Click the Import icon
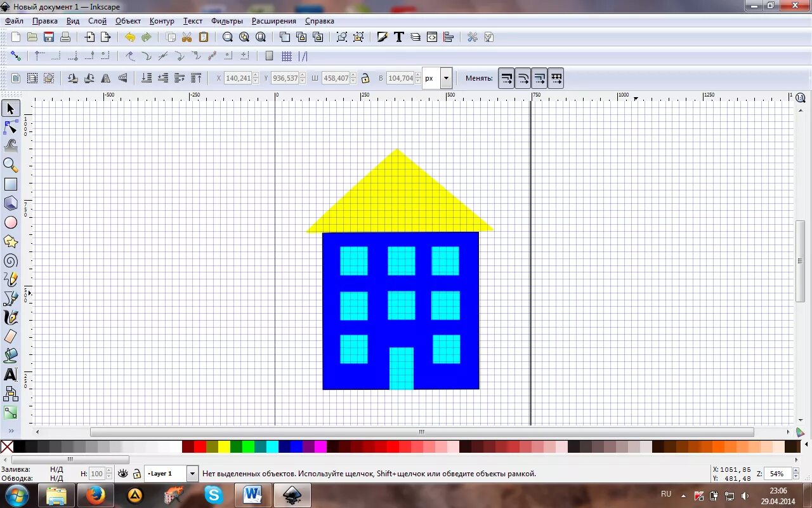This screenshot has width=812, height=508. tap(90, 37)
